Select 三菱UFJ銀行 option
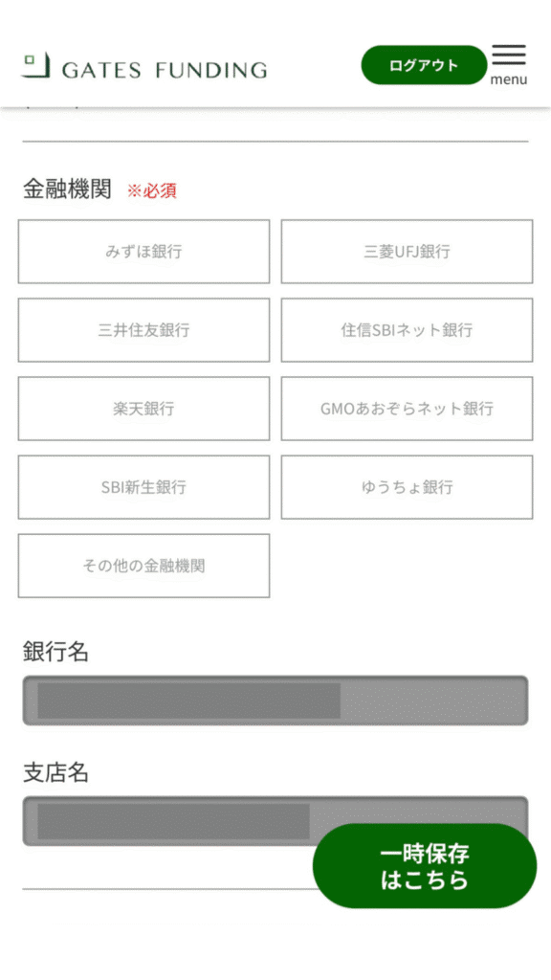 coord(407,252)
